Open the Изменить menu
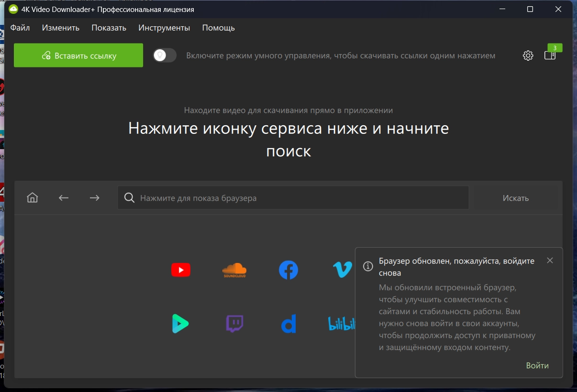The height and width of the screenshot is (392, 577). 61,28
